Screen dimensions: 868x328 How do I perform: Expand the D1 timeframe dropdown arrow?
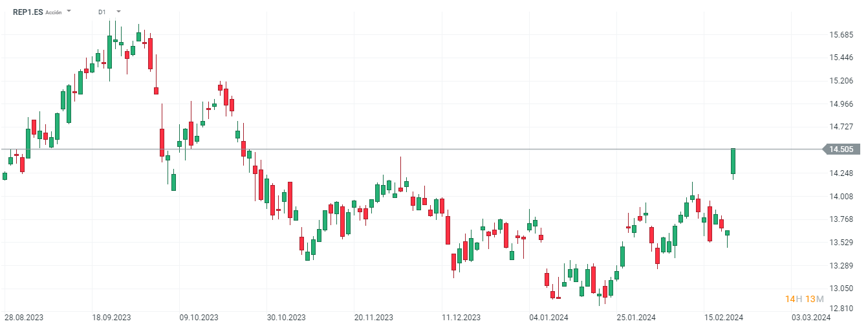coord(118,12)
